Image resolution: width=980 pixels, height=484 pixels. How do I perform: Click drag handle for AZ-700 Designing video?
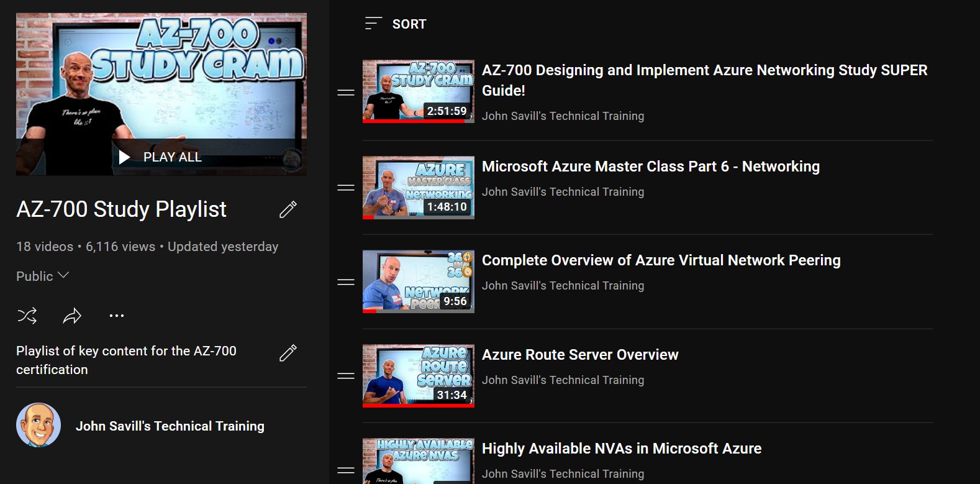point(346,93)
